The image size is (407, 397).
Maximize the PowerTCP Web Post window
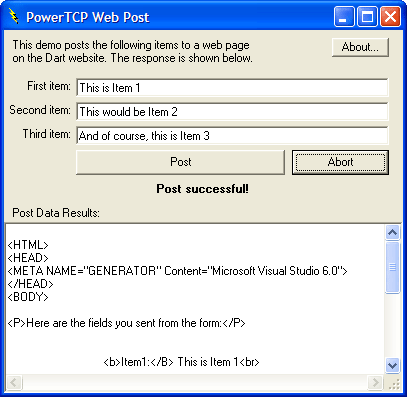pos(367,17)
